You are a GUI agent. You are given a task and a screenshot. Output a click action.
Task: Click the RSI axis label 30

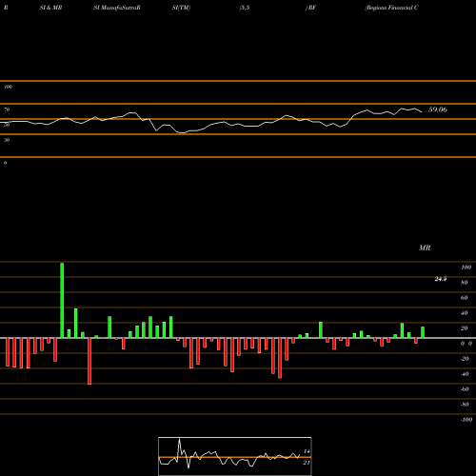[x=7, y=140]
